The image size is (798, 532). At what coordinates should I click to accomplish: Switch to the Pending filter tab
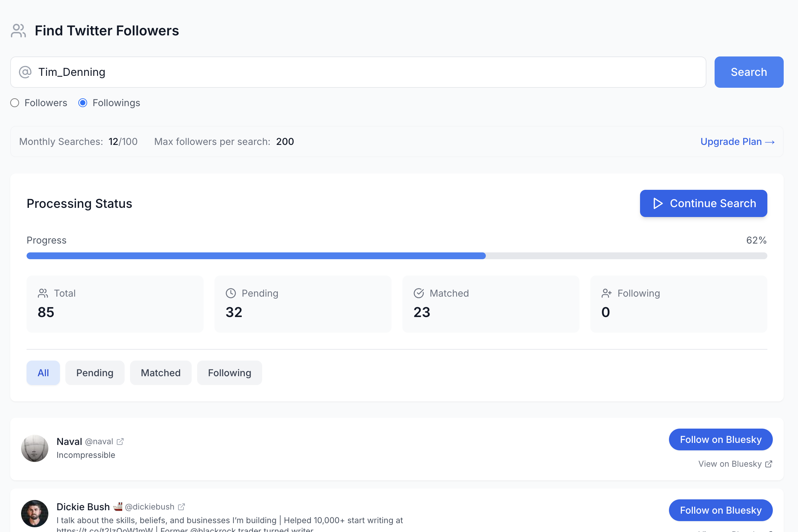tap(95, 373)
